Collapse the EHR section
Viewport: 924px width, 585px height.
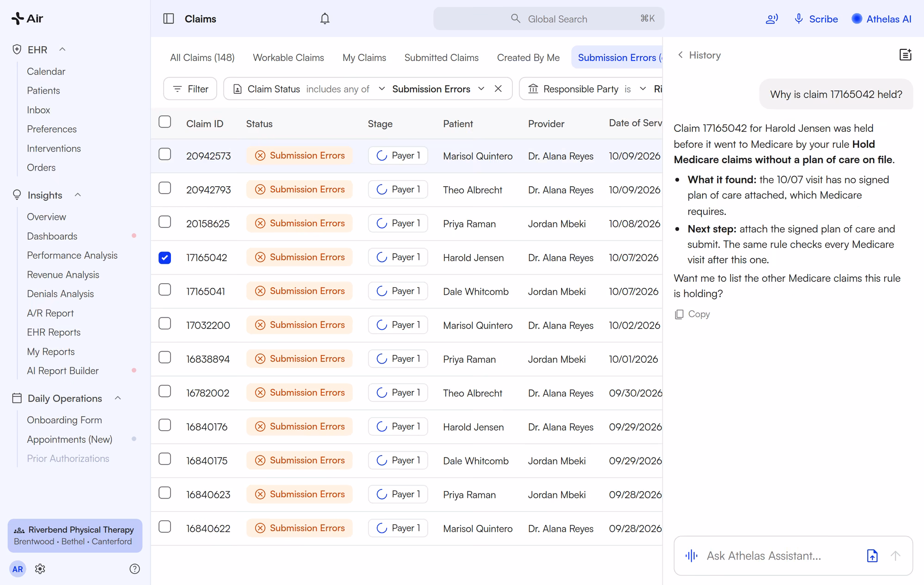click(x=62, y=49)
